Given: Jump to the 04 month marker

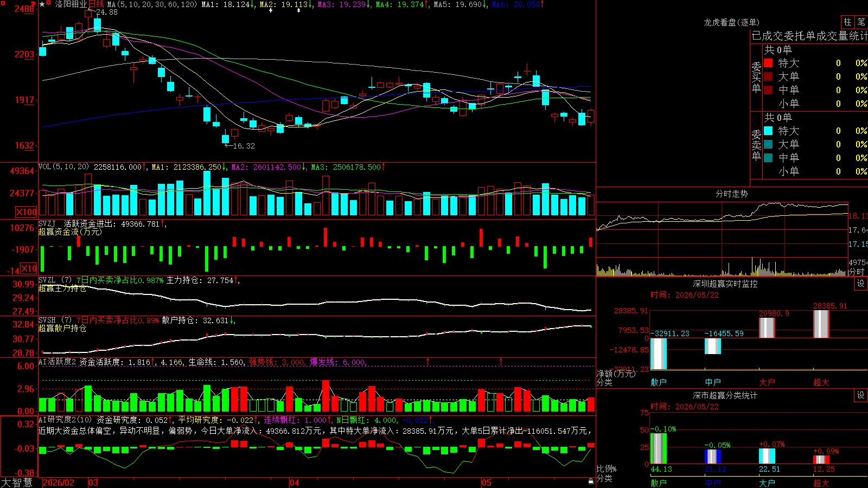Looking at the screenshot, I should (294, 483).
